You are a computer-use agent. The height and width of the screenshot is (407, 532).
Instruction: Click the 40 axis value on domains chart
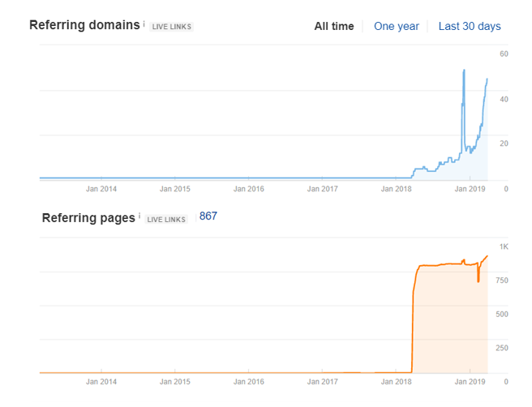click(x=504, y=100)
